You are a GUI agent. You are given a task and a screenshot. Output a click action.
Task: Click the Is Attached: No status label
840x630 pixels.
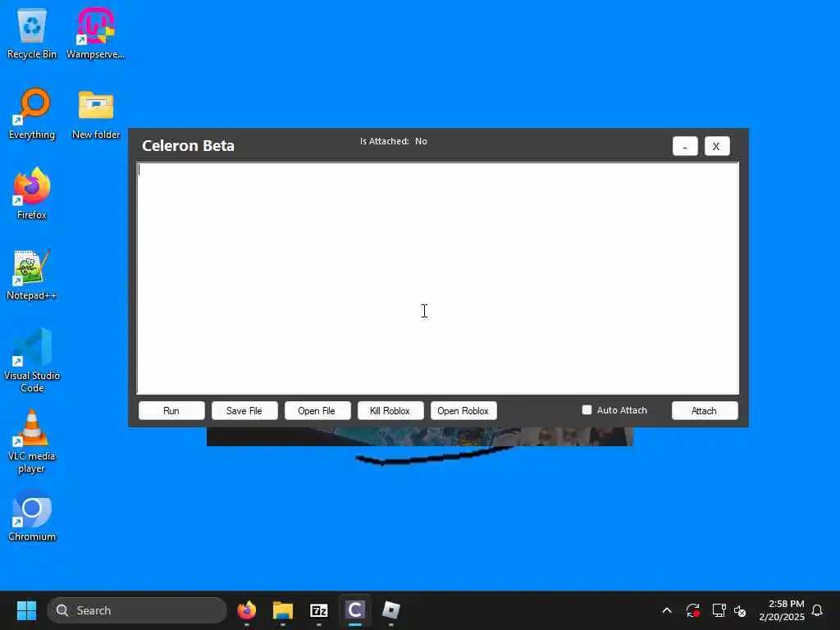[x=394, y=141]
